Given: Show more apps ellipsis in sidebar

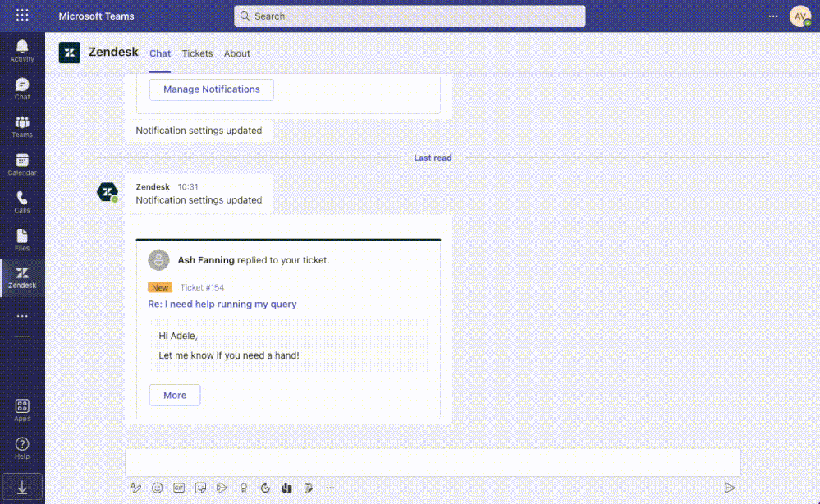Looking at the screenshot, I should coord(22,316).
